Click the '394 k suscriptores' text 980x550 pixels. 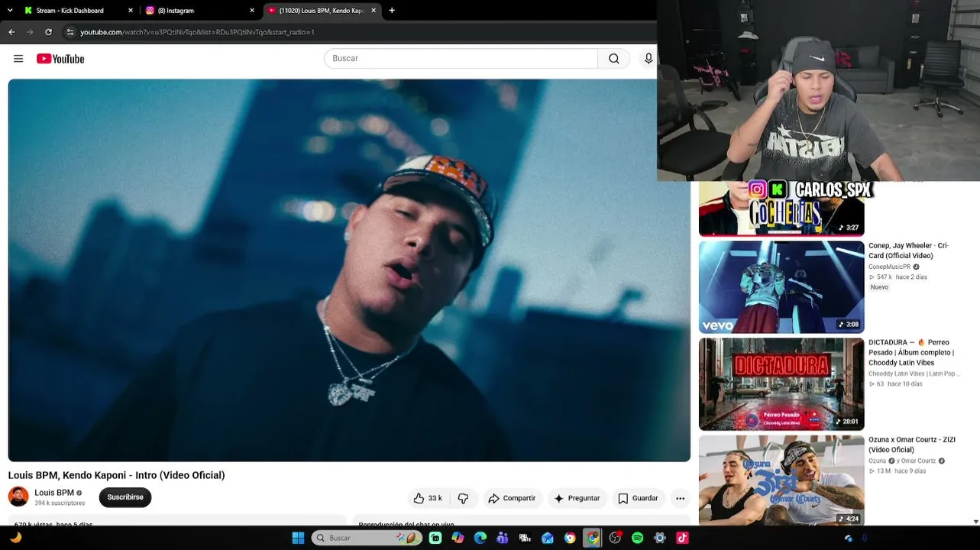click(x=60, y=503)
